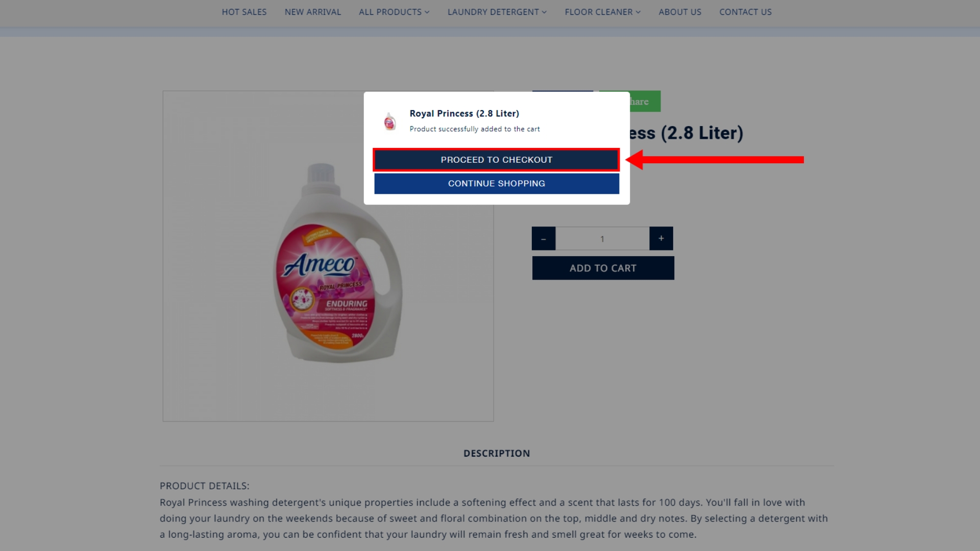
Task: Click the Royal Princess thumbnail in popup
Action: [390, 121]
